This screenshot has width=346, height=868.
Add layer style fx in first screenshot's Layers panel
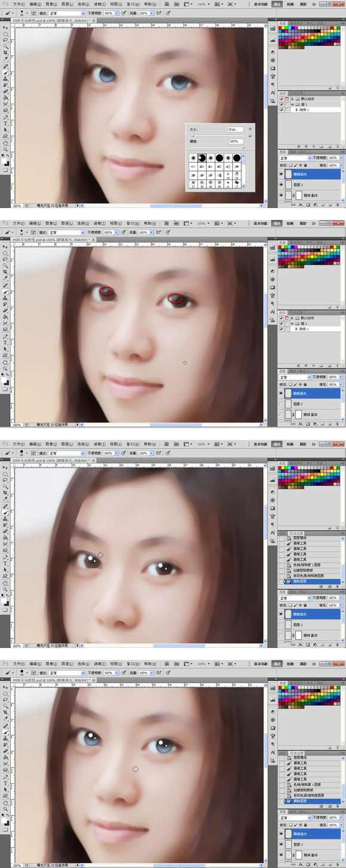pyautogui.click(x=300, y=204)
